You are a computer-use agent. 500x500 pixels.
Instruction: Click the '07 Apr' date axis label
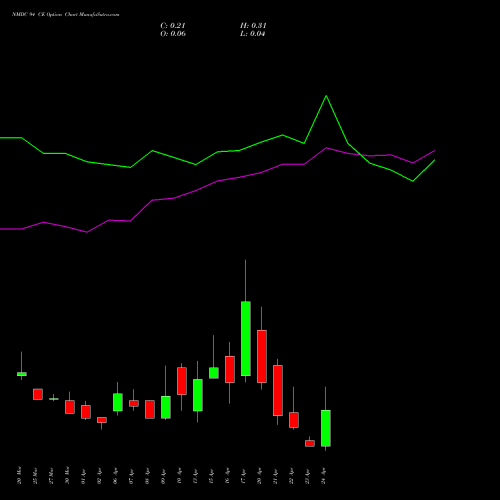[131, 476]
